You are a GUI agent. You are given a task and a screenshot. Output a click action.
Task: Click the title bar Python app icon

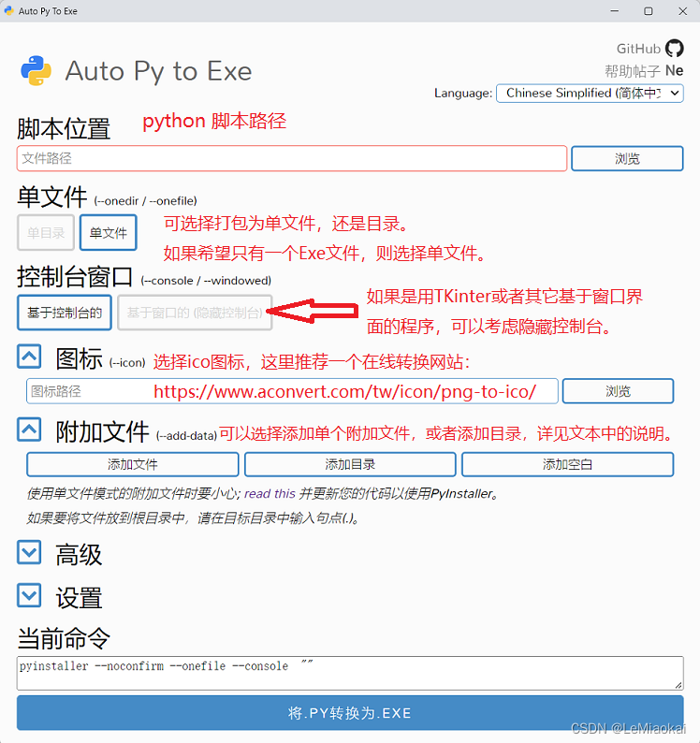click(x=8, y=10)
